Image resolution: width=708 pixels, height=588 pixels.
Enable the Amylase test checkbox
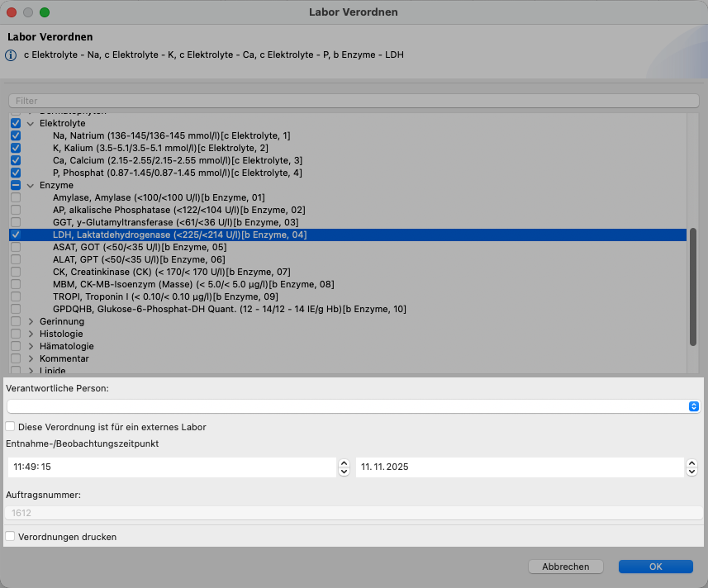tap(16, 197)
